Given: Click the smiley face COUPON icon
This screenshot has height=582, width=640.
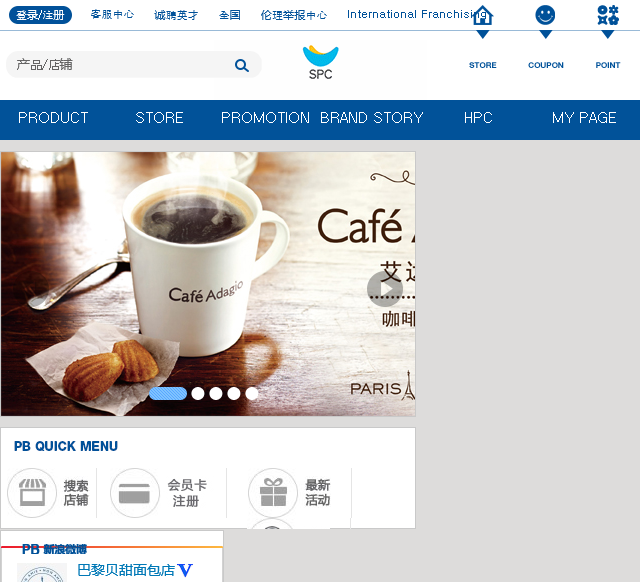Looking at the screenshot, I should 545,15.
